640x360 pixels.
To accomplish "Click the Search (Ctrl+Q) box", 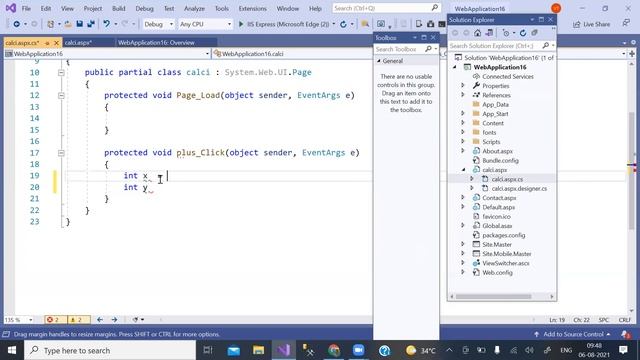I will [386, 8].
